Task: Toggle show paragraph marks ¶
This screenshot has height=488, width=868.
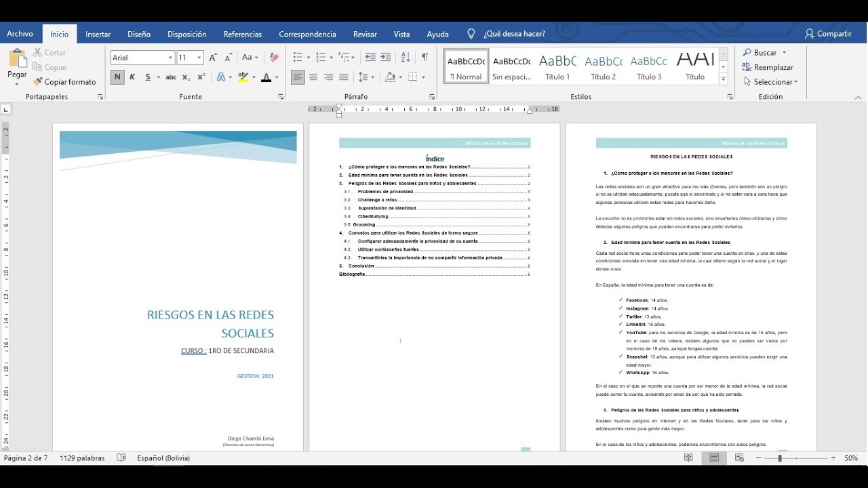Action: click(x=425, y=58)
